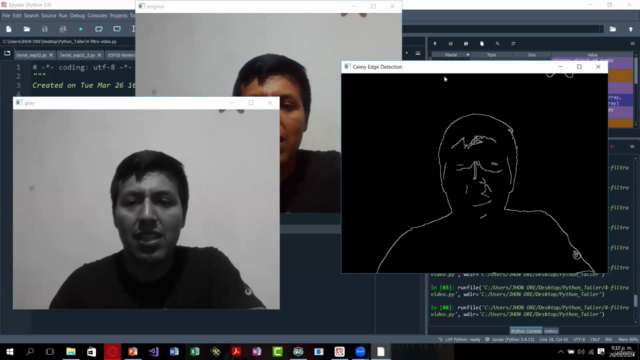Image resolution: width=640 pixels, height=360 pixels.
Task: Open the editor tab browser icon
Action: 7,54
